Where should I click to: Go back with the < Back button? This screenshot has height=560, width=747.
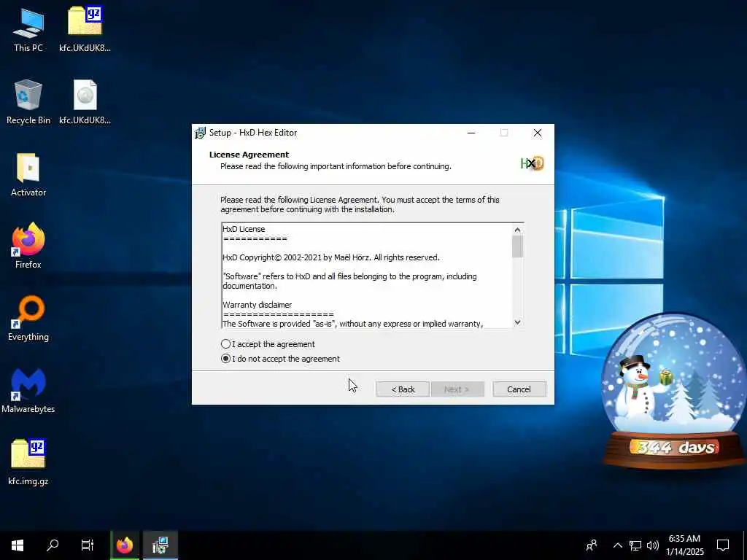pyautogui.click(x=403, y=389)
